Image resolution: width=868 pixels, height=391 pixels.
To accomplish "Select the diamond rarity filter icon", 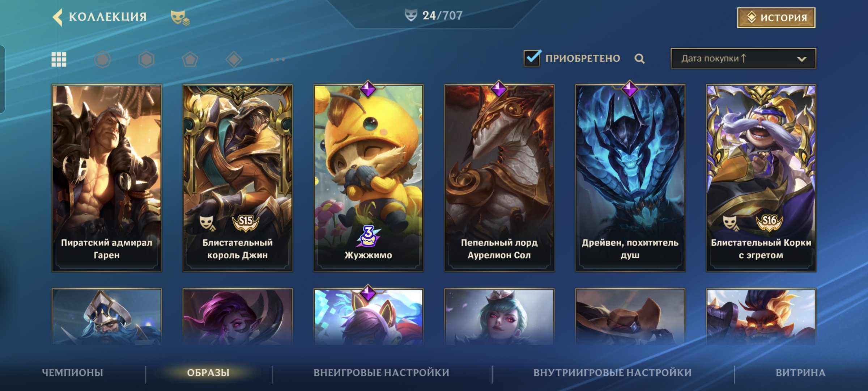I will click(234, 59).
